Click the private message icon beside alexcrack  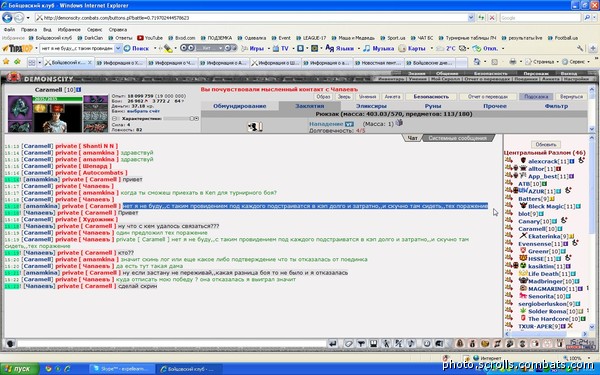point(509,161)
